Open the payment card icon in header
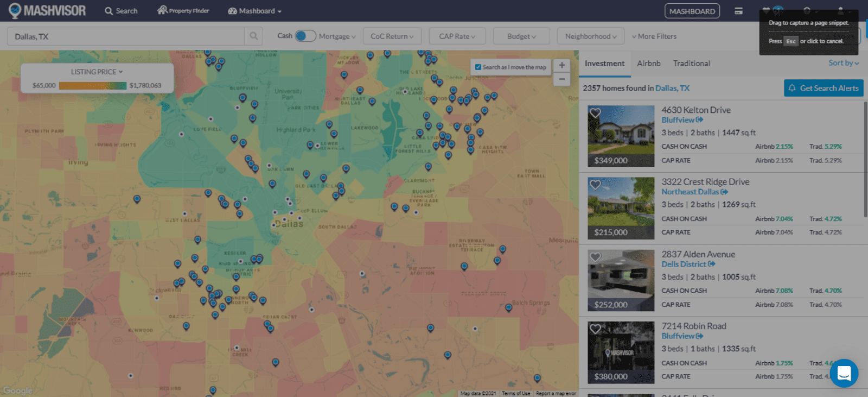 point(738,11)
